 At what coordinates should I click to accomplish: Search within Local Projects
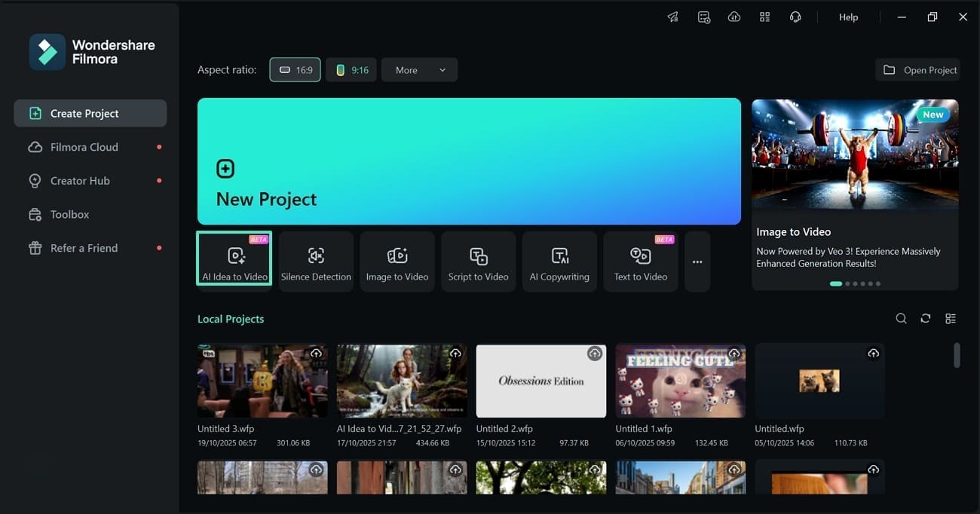[x=902, y=318]
